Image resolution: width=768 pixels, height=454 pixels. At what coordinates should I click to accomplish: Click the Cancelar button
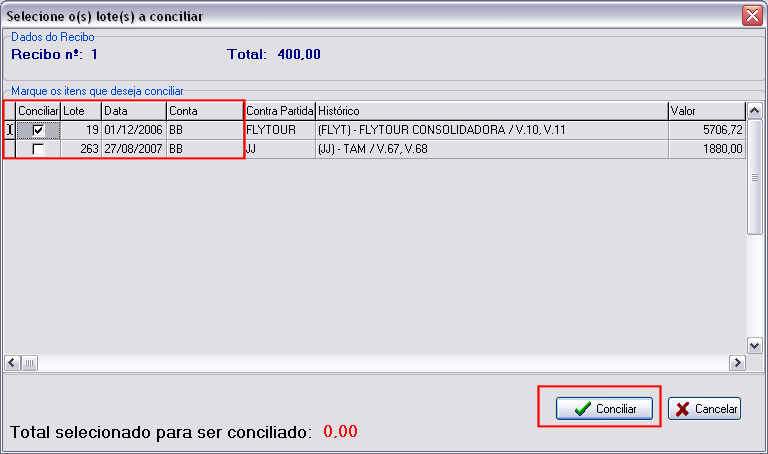click(x=704, y=408)
